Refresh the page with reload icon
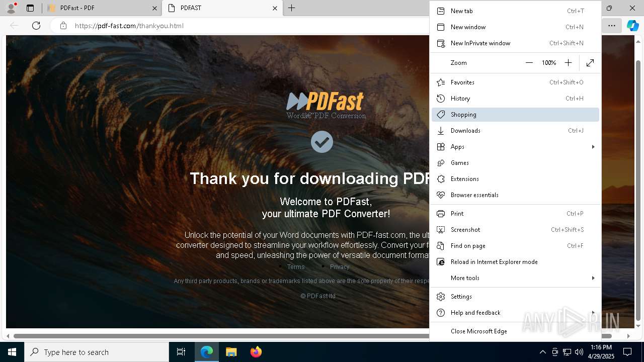 [36, 26]
